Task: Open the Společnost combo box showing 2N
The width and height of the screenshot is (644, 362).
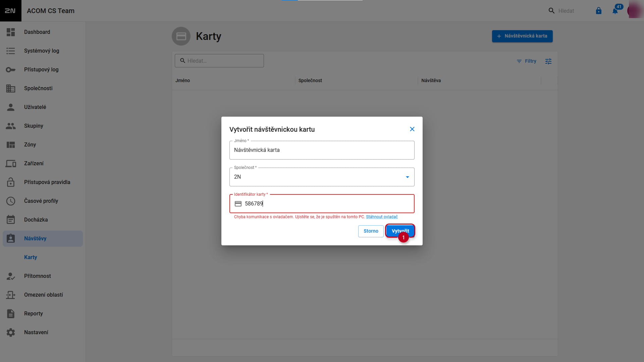Action: (x=322, y=177)
